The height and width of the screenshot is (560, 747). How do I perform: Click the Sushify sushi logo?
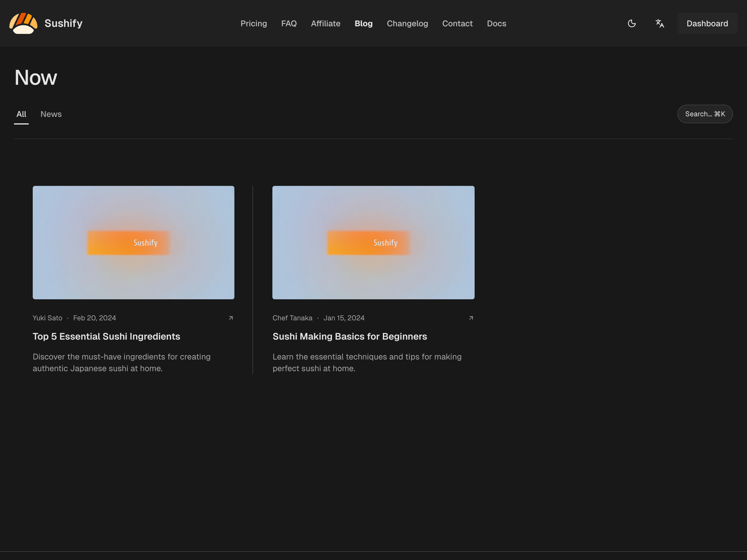[24, 23]
